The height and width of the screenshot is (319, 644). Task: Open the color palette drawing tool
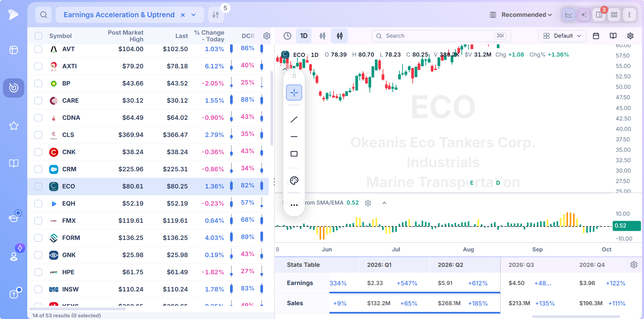294,181
